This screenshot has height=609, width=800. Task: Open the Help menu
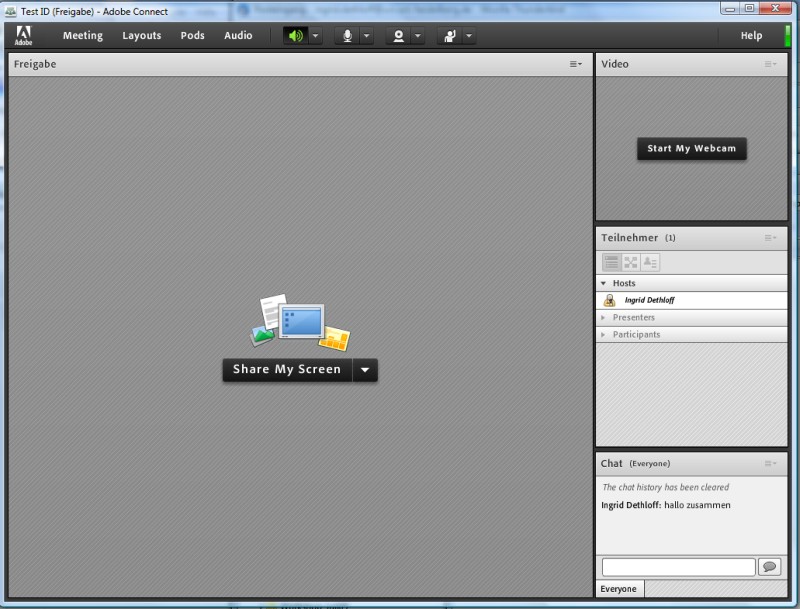[x=752, y=35]
